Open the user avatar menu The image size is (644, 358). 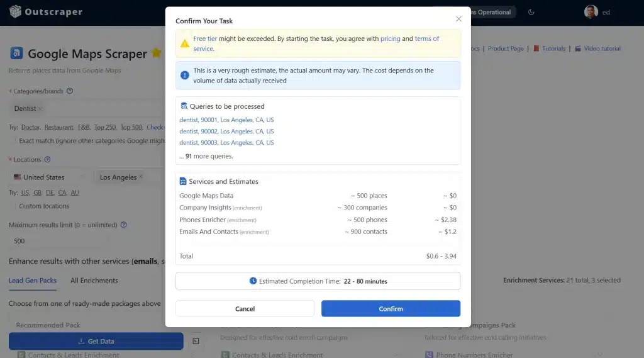(591, 12)
